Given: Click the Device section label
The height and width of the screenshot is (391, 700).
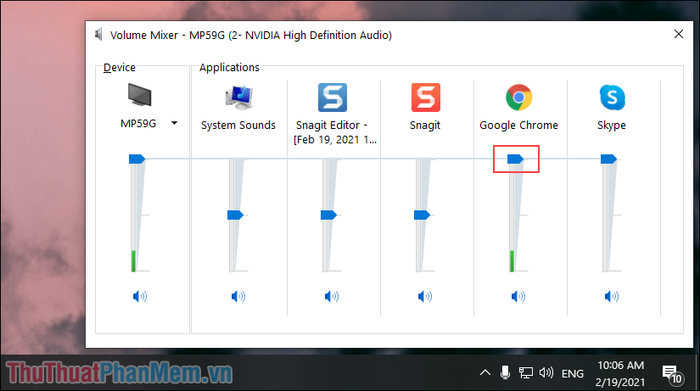Looking at the screenshot, I should click(119, 67).
